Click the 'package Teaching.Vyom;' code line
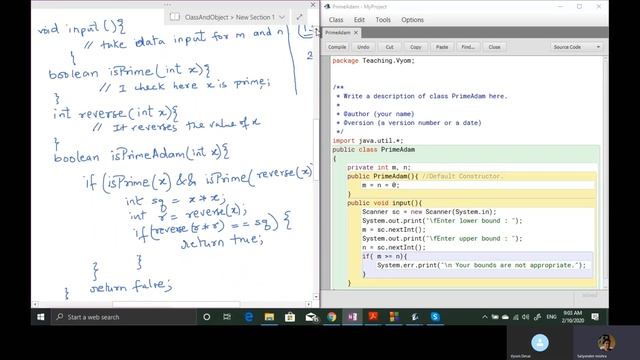 [373, 60]
